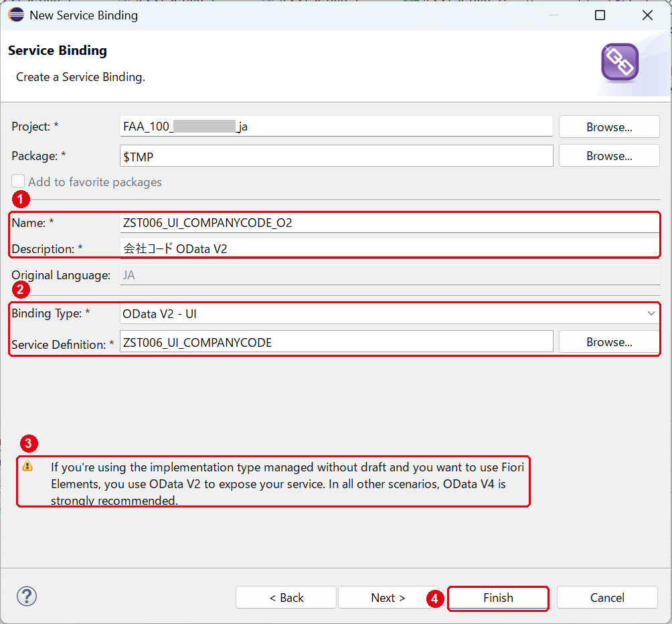The image size is (672, 624).
Task: Click the help question mark icon
Action: click(27, 596)
